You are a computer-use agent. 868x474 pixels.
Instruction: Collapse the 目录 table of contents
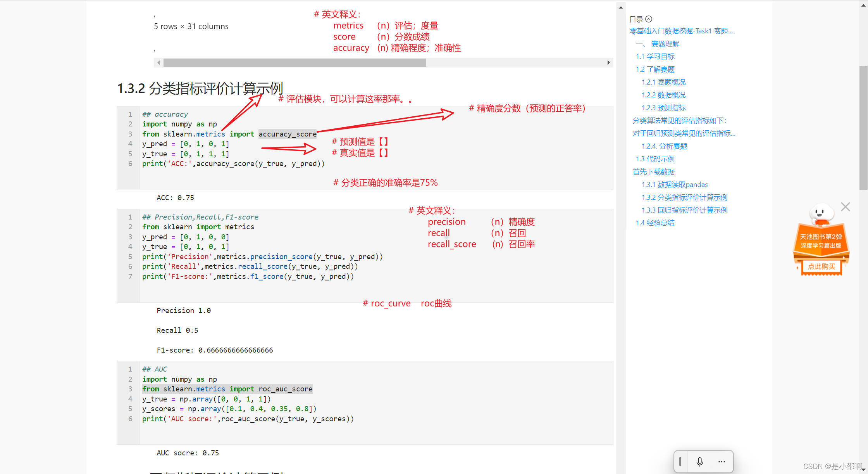point(649,19)
